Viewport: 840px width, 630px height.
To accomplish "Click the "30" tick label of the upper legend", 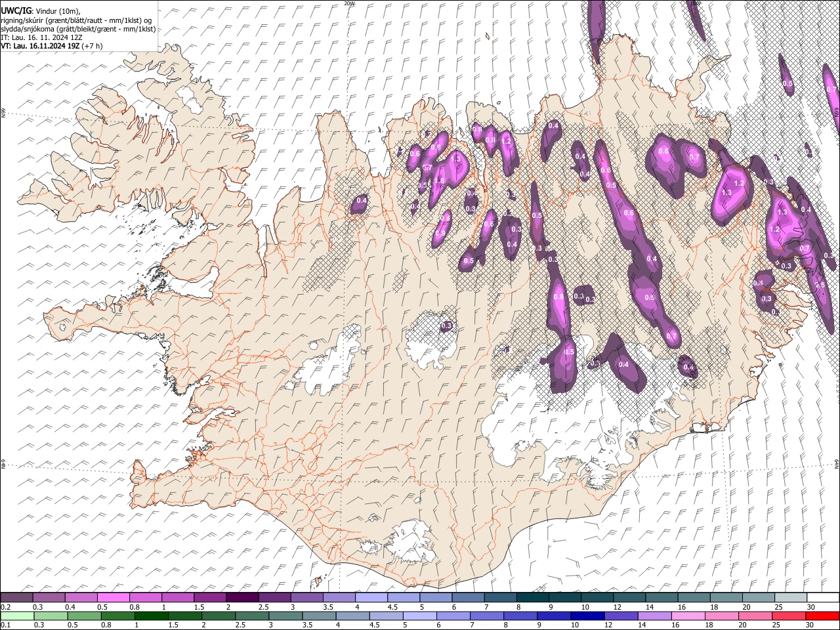I will [x=811, y=606].
